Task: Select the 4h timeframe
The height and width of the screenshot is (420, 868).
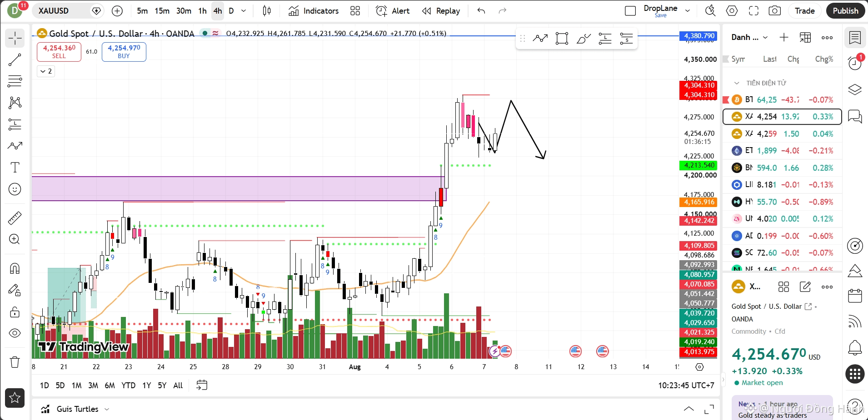Action: [218, 11]
